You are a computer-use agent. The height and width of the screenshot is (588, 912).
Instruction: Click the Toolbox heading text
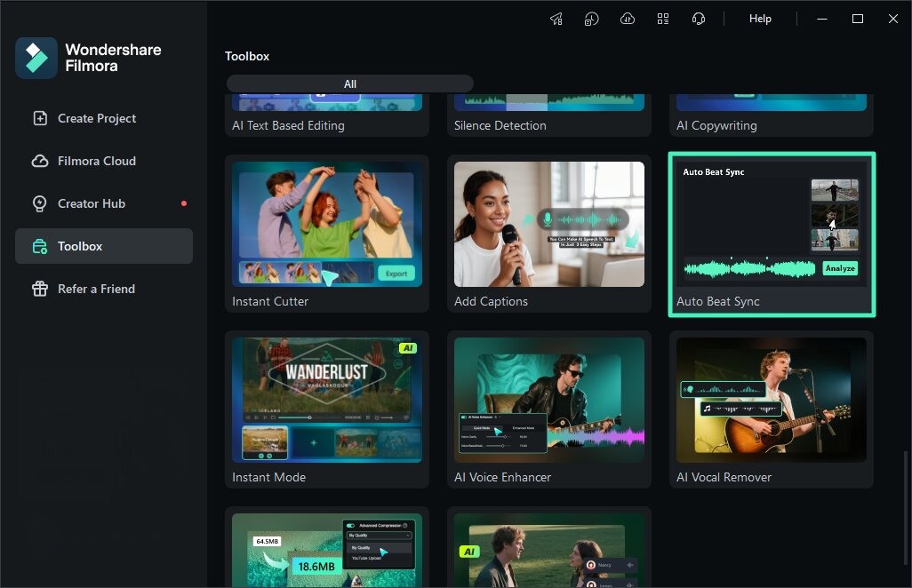coord(246,56)
